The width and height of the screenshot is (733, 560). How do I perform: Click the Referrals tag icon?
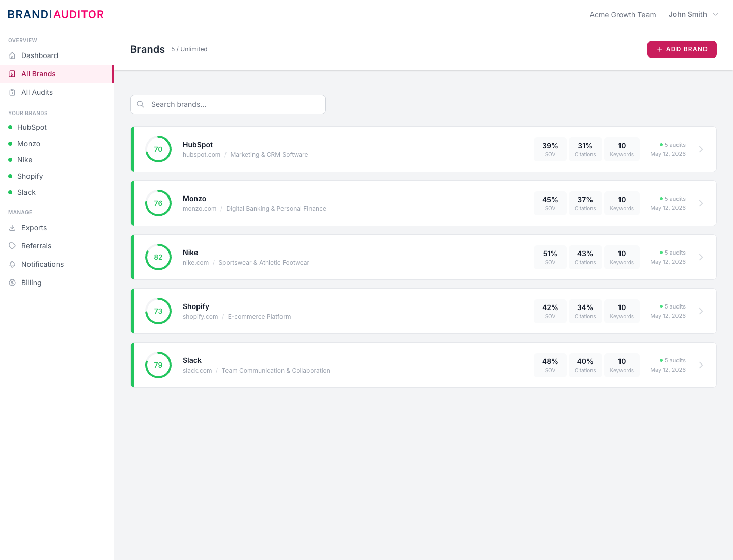point(12,246)
